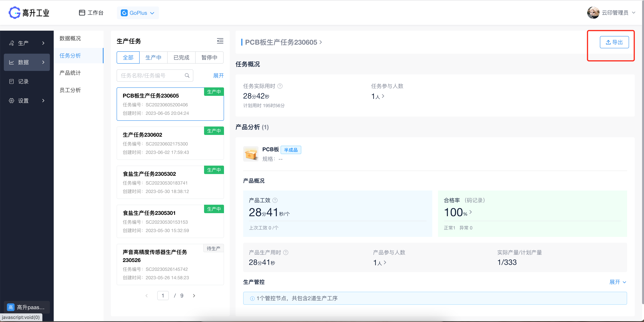644x322 pixels.
Task: Click the 计划用时 195时56分 text
Action: tap(264, 106)
